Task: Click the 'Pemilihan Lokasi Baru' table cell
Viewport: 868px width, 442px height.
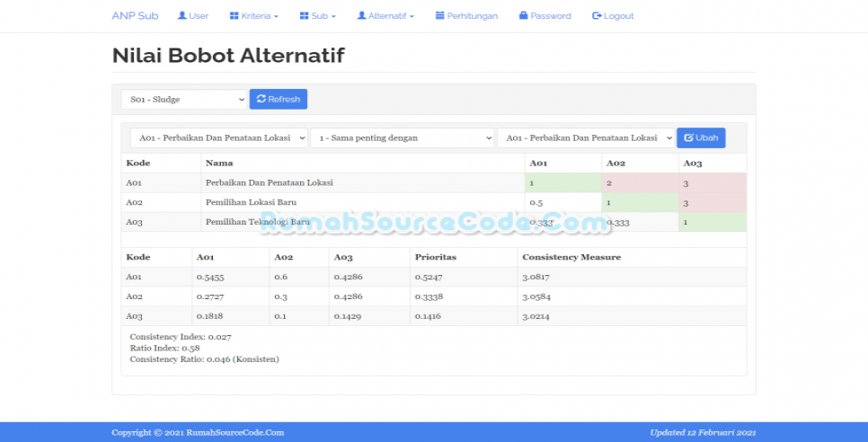Action: pos(363,202)
